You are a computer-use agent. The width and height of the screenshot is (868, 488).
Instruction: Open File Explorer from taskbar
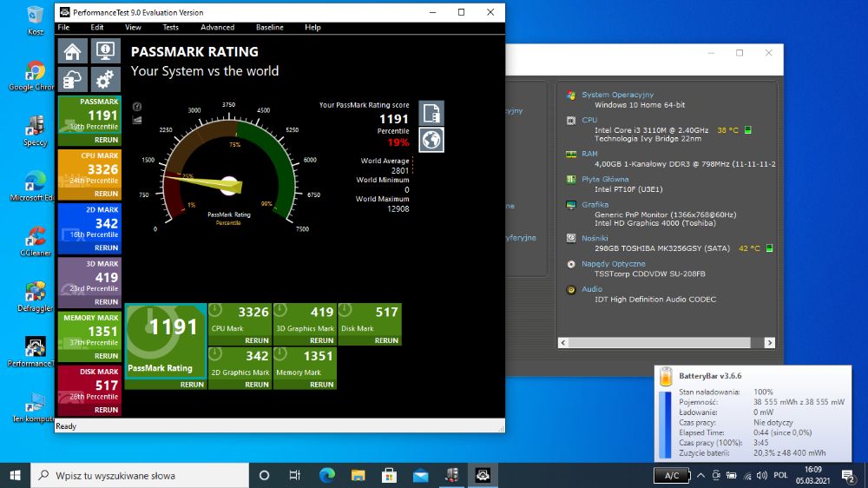[x=358, y=475]
